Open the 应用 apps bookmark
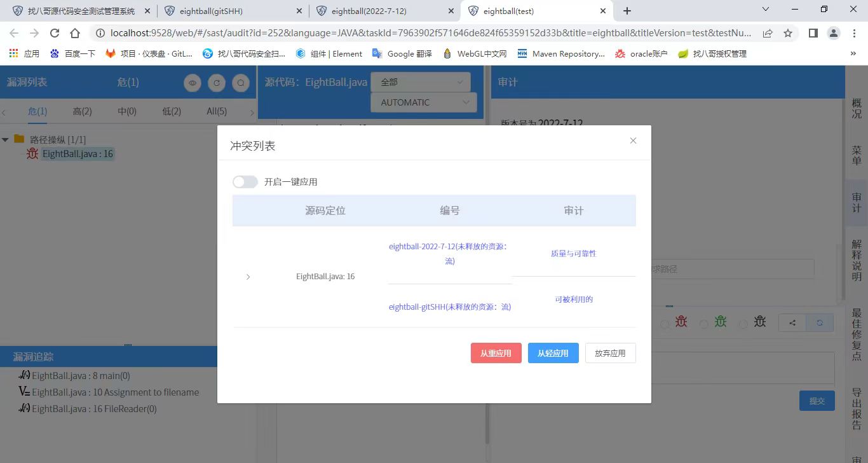Viewport: 868px width, 463px height. coord(24,54)
